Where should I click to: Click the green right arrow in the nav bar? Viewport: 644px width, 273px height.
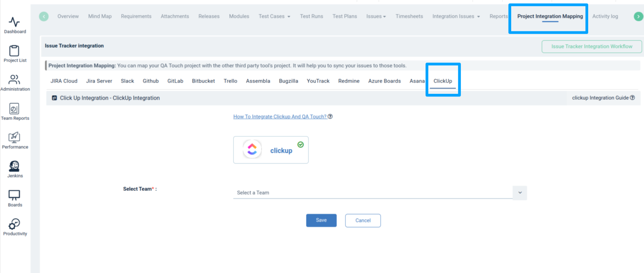[638, 16]
